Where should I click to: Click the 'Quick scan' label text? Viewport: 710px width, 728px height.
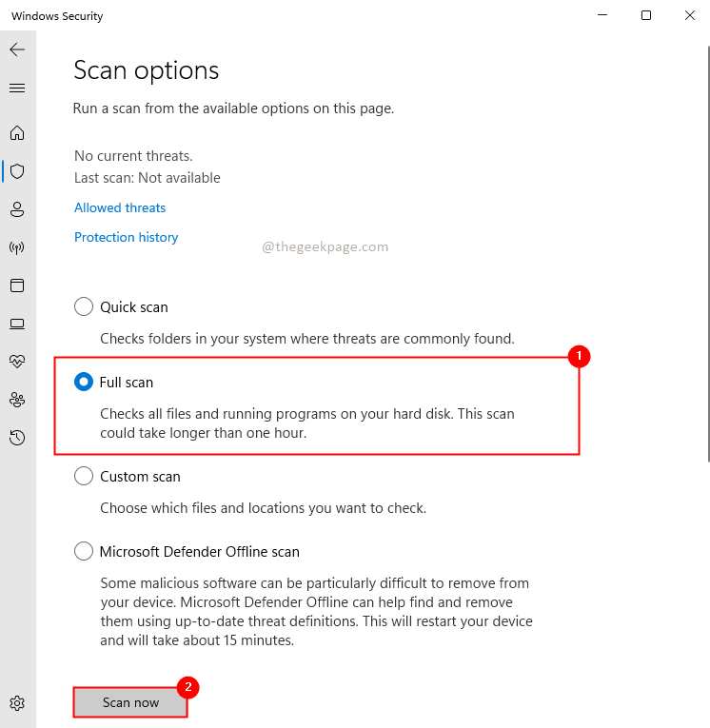134,306
